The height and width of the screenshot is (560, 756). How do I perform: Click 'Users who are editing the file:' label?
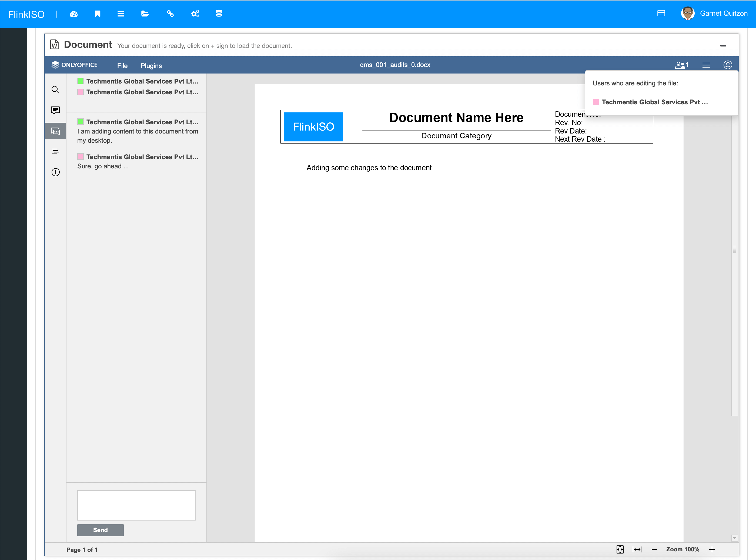click(635, 83)
